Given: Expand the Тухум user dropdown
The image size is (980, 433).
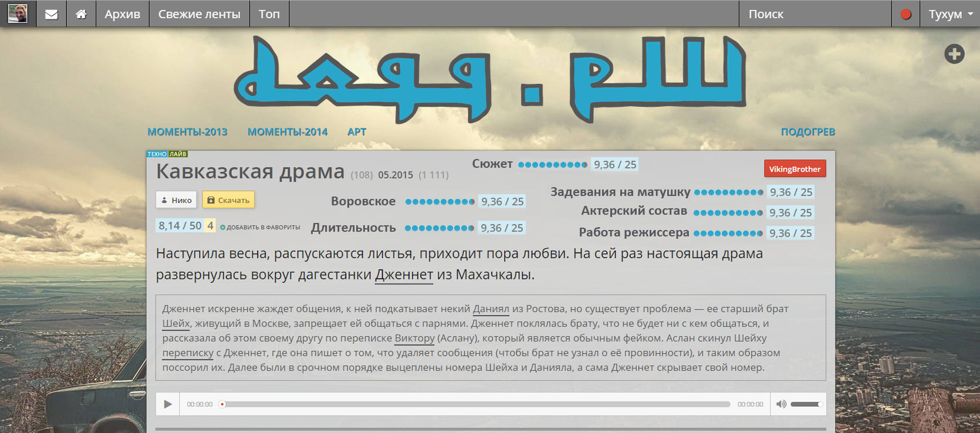Looking at the screenshot, I should pyautogui.click(x=950, y=14).
